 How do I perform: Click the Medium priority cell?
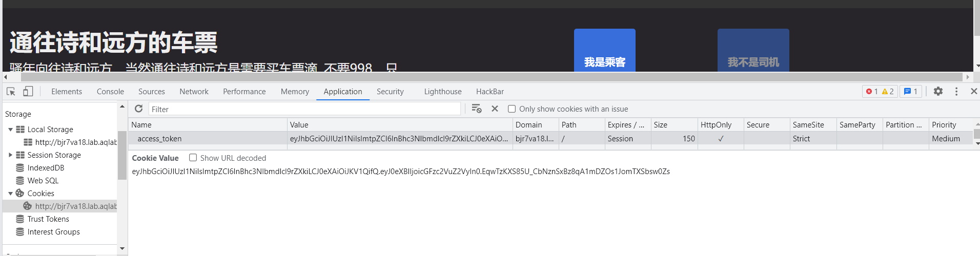point(951,138)
